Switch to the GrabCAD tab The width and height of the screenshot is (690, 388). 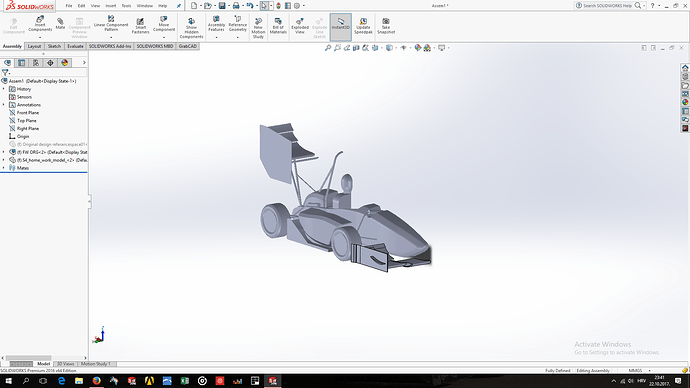(x=188, y=46)
